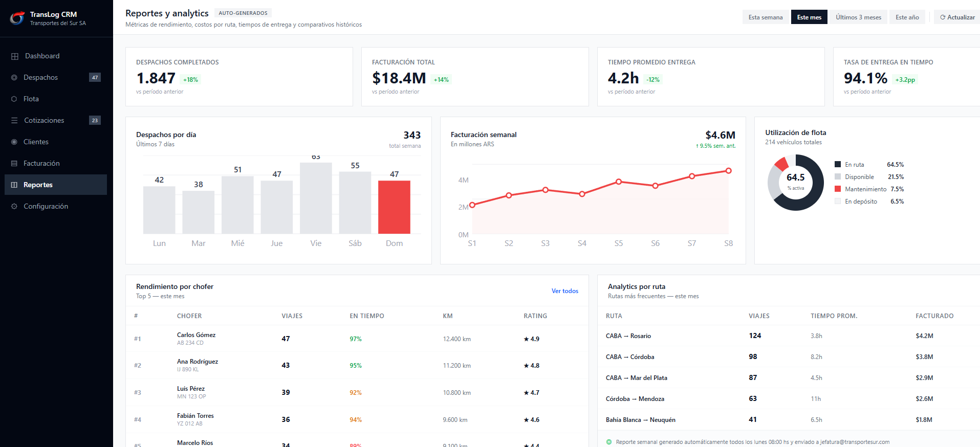Click the En ruta dark legend swatch
The height and width of the screenshot is (447, 980).
(838, 165)
